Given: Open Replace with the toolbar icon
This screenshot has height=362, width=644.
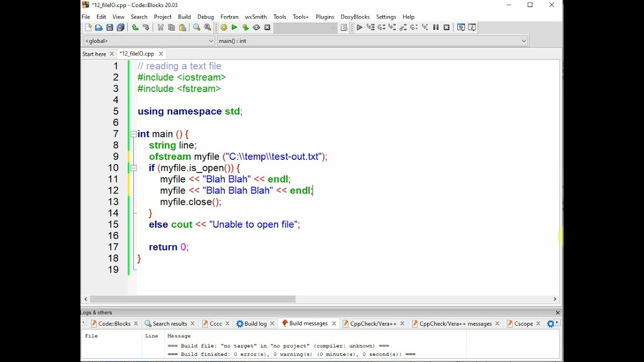Looking at the screenshot, I should point(207,28).
